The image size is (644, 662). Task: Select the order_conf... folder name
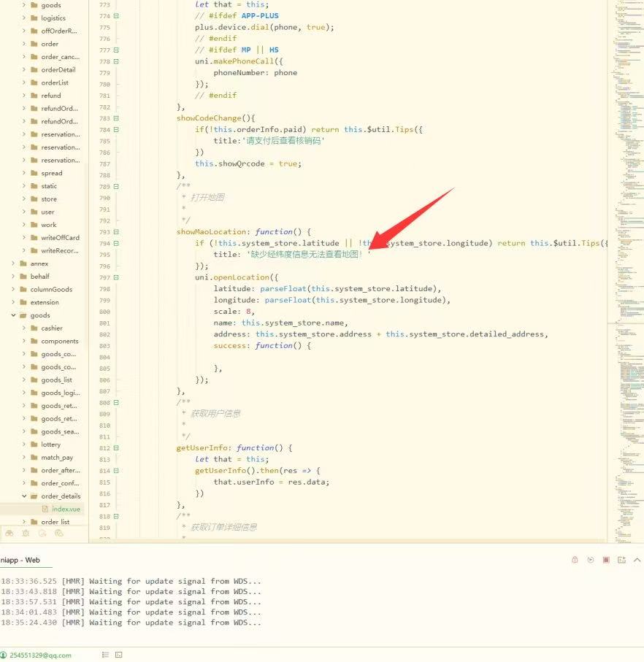click(x=60, y=483)
